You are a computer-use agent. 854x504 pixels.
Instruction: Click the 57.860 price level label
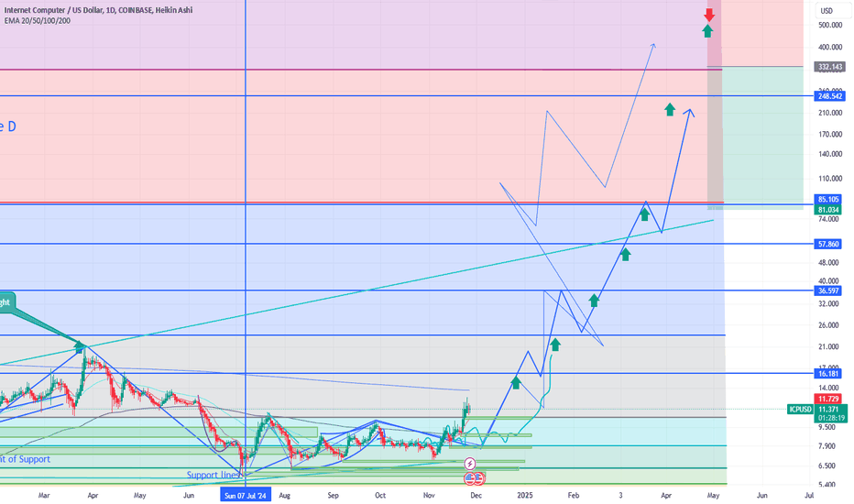[827, 244]
